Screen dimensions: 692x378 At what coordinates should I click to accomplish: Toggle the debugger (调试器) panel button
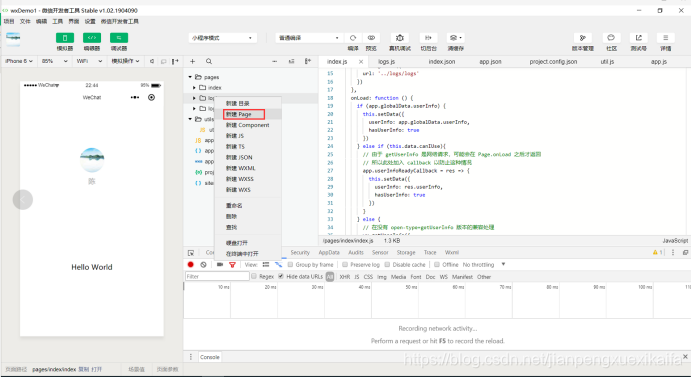click(119, 38)
